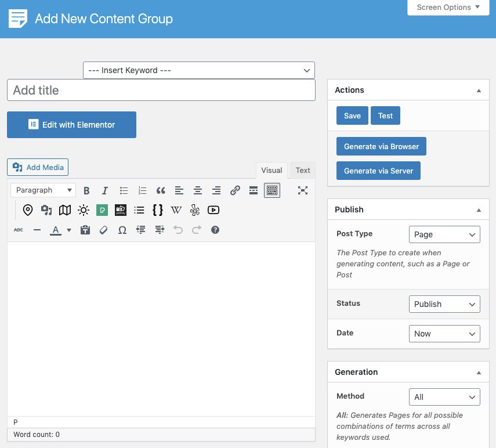Open the text color picker arrow

tap(69, 230)
